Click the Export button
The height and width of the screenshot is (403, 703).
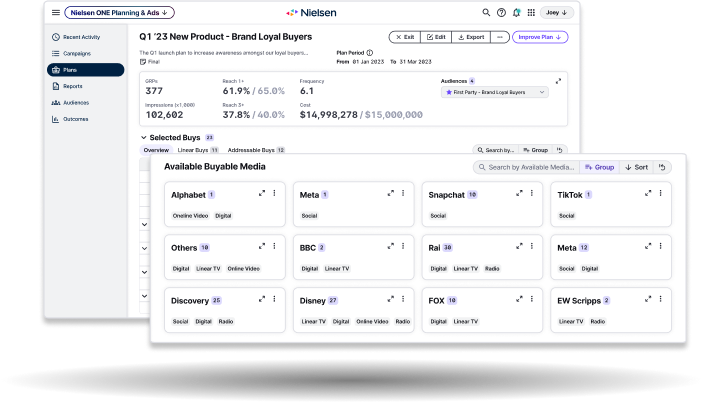pyautogui.click(x=470, y=37)
